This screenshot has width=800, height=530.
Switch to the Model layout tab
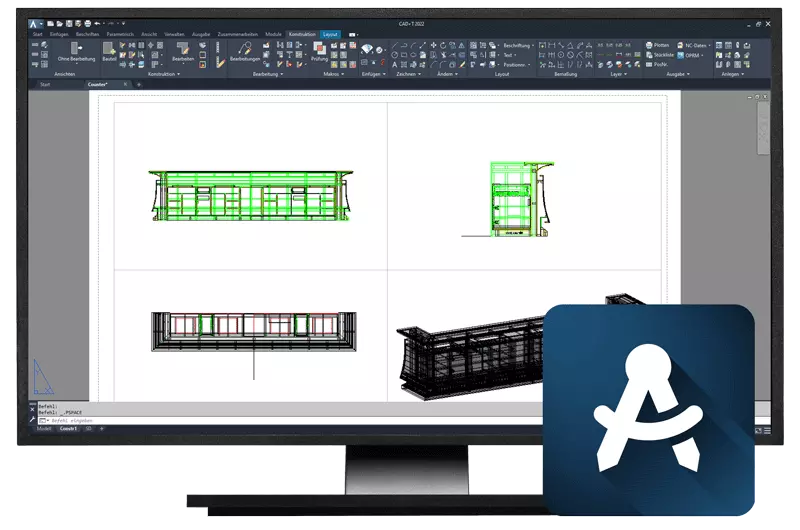[x=46, y=428]
